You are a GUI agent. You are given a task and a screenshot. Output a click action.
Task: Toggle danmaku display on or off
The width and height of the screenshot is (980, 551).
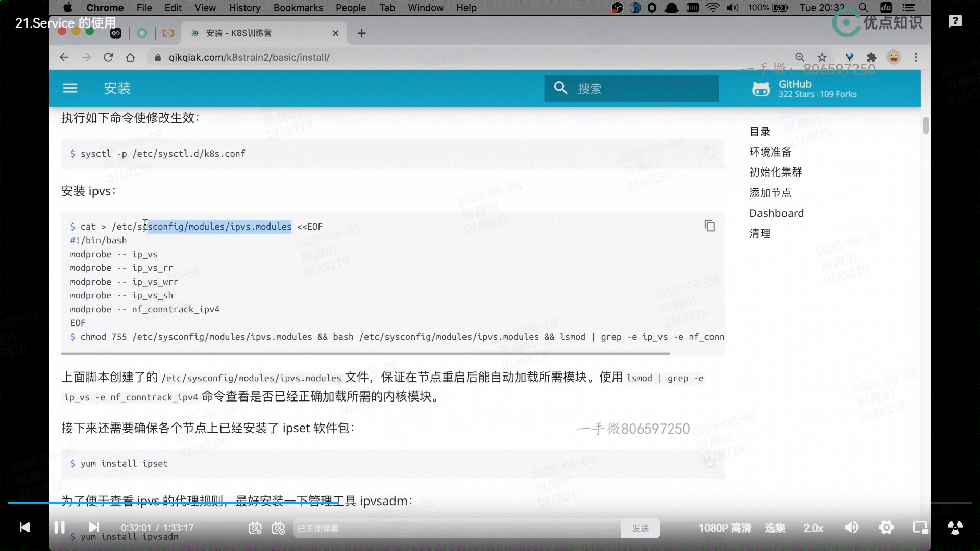255,529
